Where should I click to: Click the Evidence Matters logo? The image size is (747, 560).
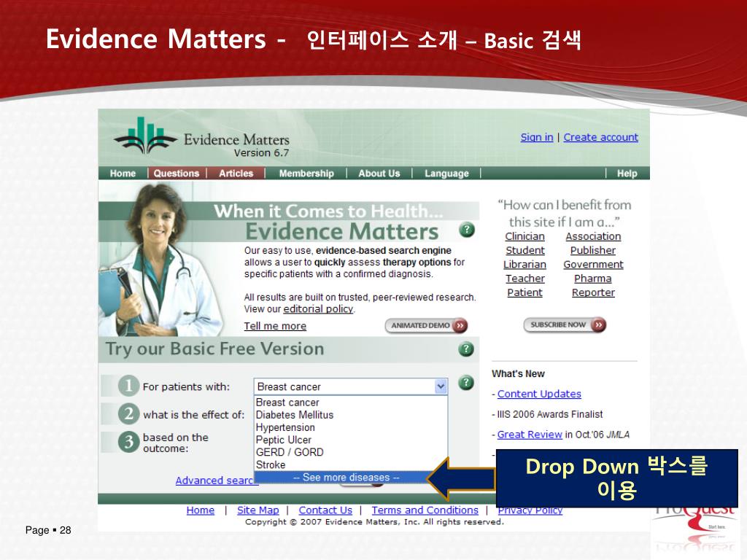[x=201, y=138]
